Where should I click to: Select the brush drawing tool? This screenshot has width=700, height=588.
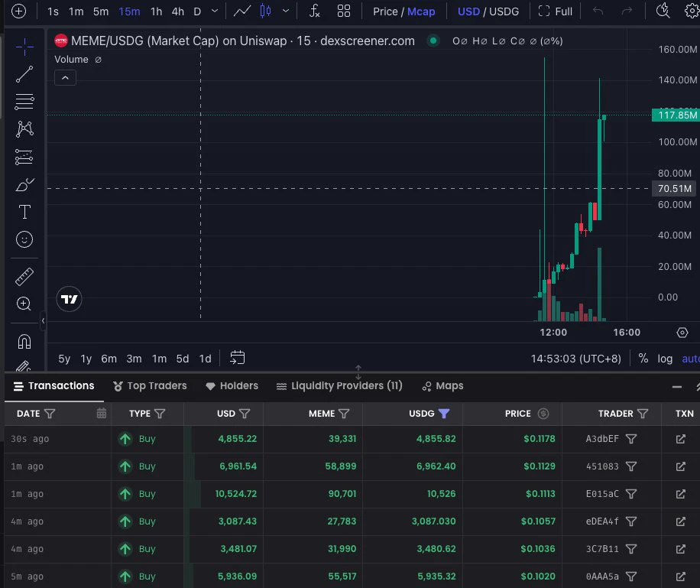(24, 184)
